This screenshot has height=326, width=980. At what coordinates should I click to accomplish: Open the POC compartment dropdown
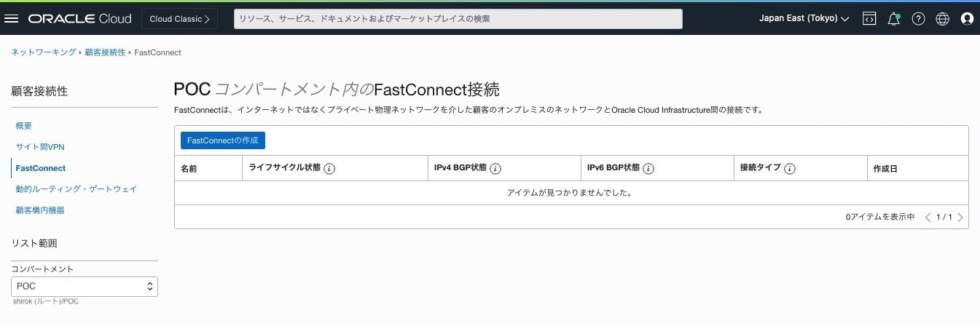click(85, 287)
